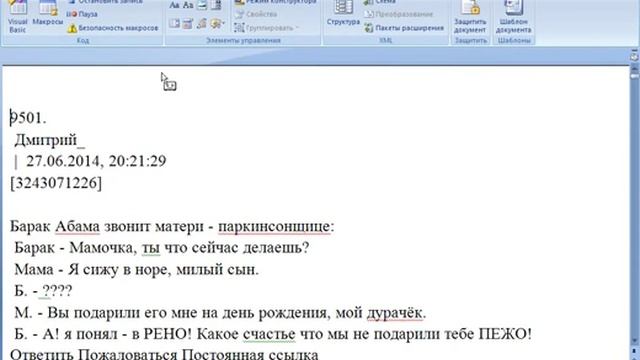Insert drop-down list content control
Screen dimensions: 640x360
pos(174,23)
